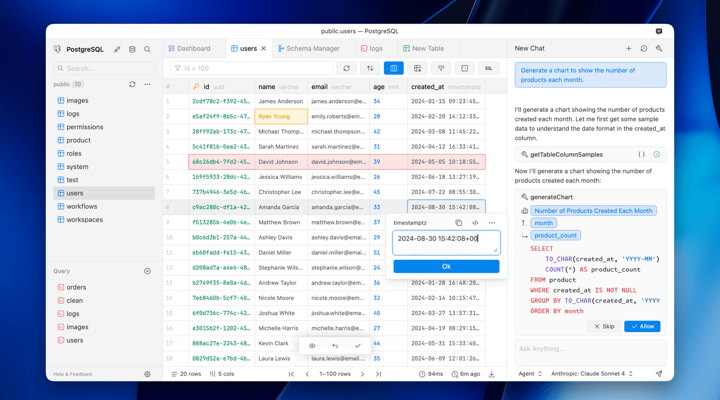Click the code icon in timestamptz popup
The image size is (720, 400).
[475, 223]
